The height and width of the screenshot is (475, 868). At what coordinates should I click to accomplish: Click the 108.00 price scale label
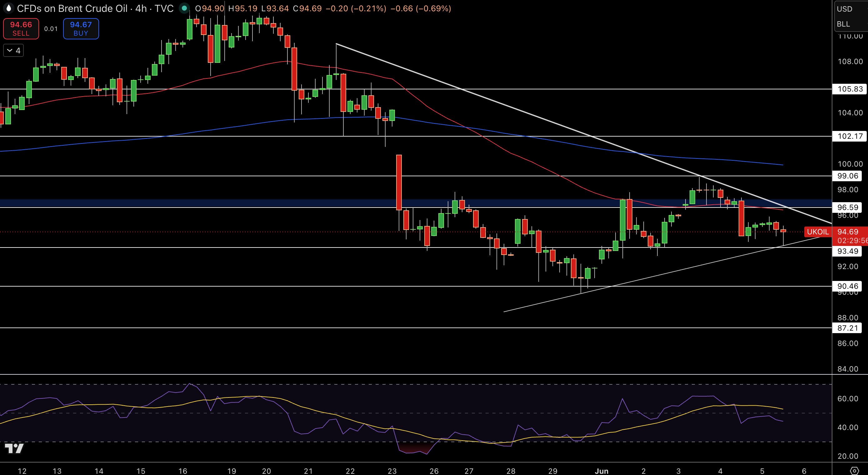(850, 61)
